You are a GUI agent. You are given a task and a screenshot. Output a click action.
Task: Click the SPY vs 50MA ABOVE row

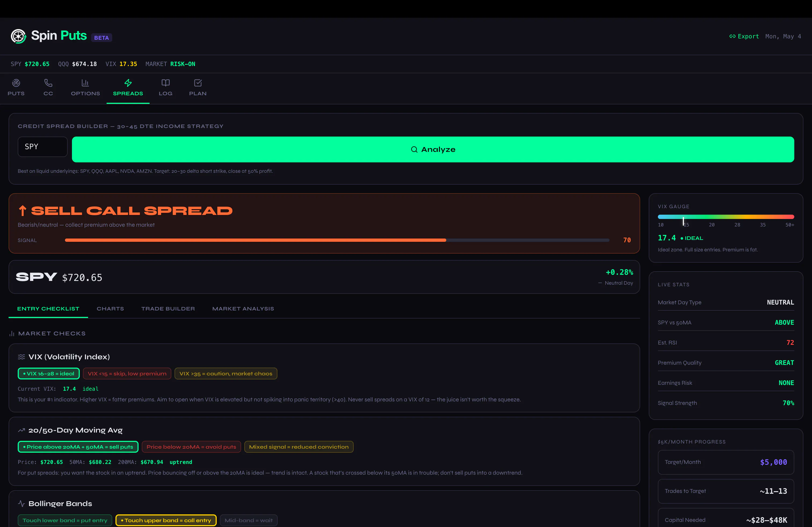click(726, 323)
